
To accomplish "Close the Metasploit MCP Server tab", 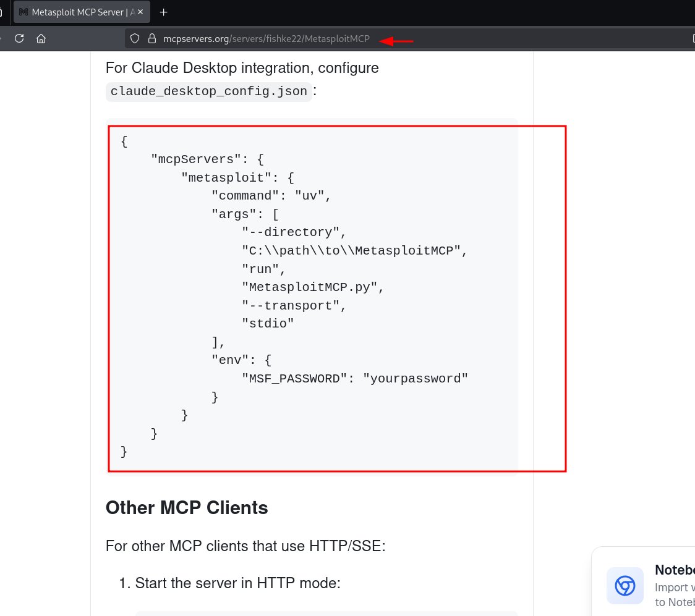I will [x=140, y=12].
